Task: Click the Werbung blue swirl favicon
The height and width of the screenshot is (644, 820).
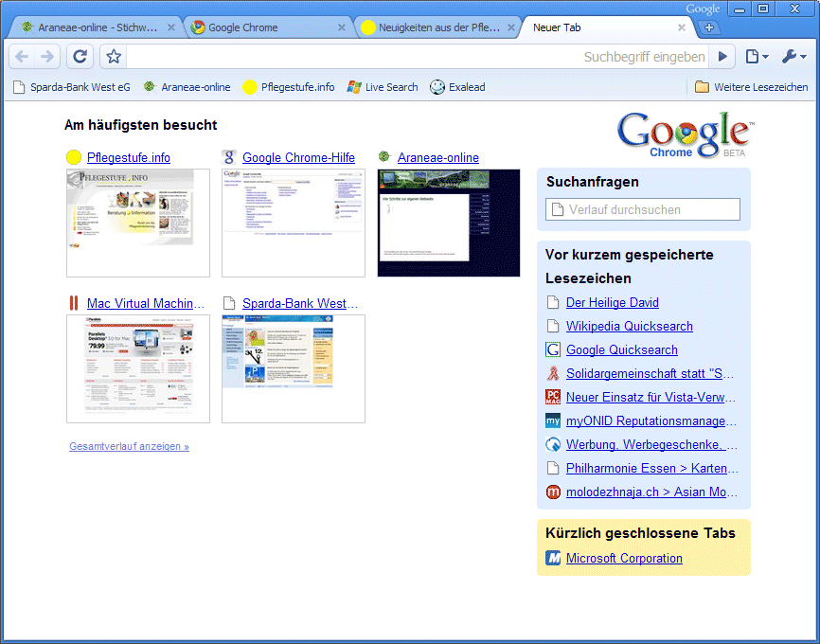Action: point(553,445)
